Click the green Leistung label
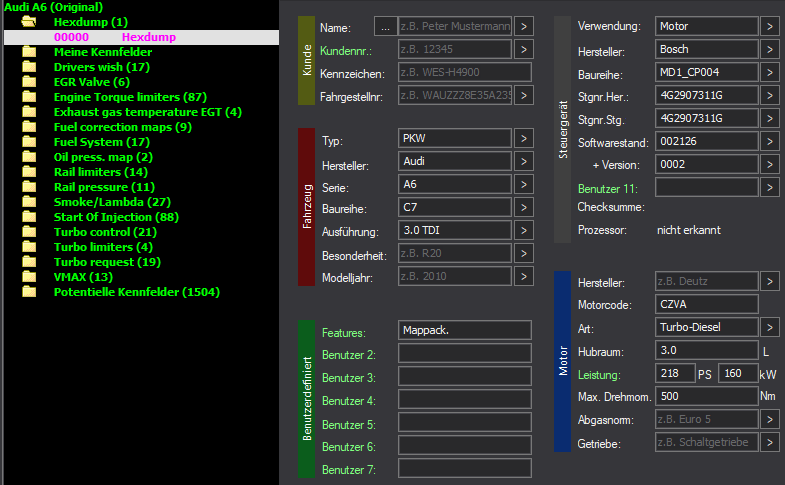The image size is (785, 485). tap(599, 375)
